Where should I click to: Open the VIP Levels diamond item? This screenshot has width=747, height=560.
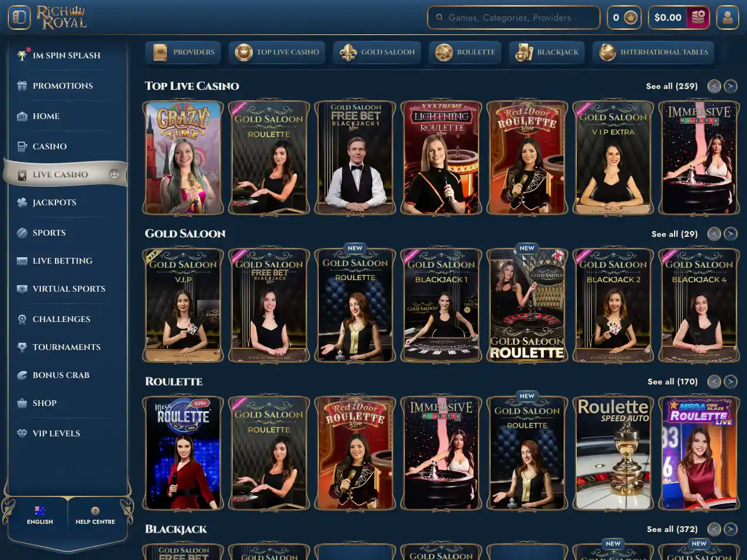[56, 433]
